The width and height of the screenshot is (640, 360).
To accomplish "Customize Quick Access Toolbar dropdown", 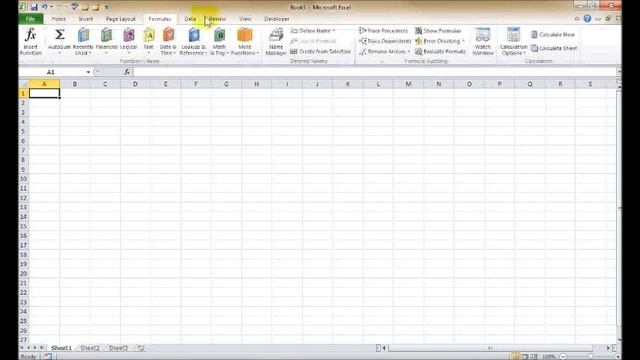I will 107,7.
